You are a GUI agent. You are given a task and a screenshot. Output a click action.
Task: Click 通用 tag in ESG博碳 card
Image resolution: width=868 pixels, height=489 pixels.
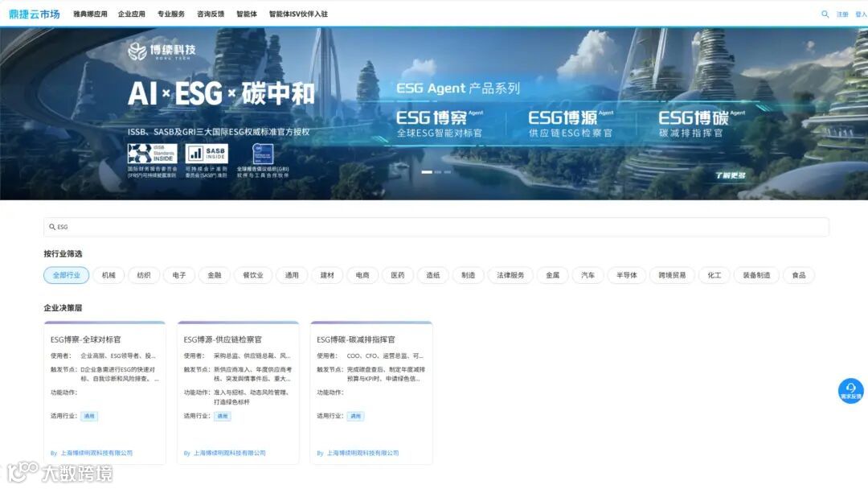tap(356, 416)
